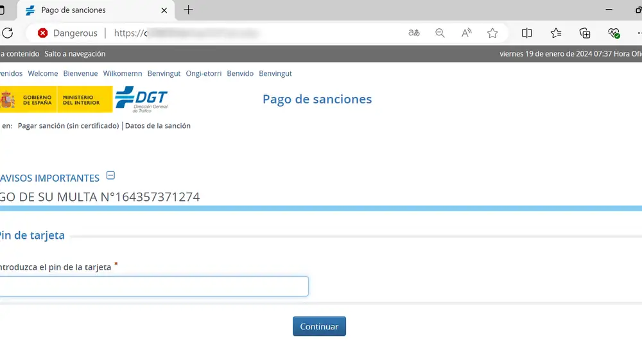Activate the Read aloud icon
The image size is (642, 364).
click(467, 33)
